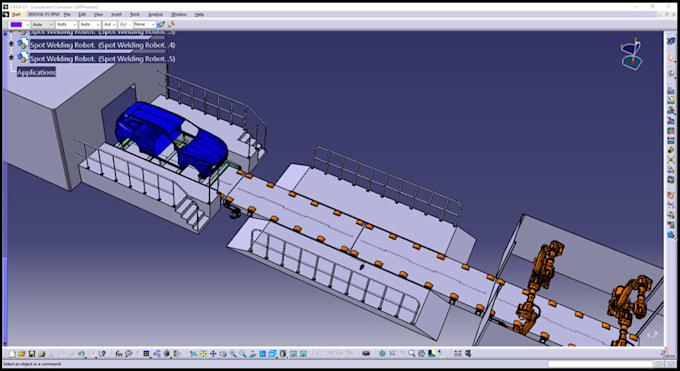This screenshot has height=371, width=680.
Task: Open the Isometric View cube icon
Action: tap(272, 354)
